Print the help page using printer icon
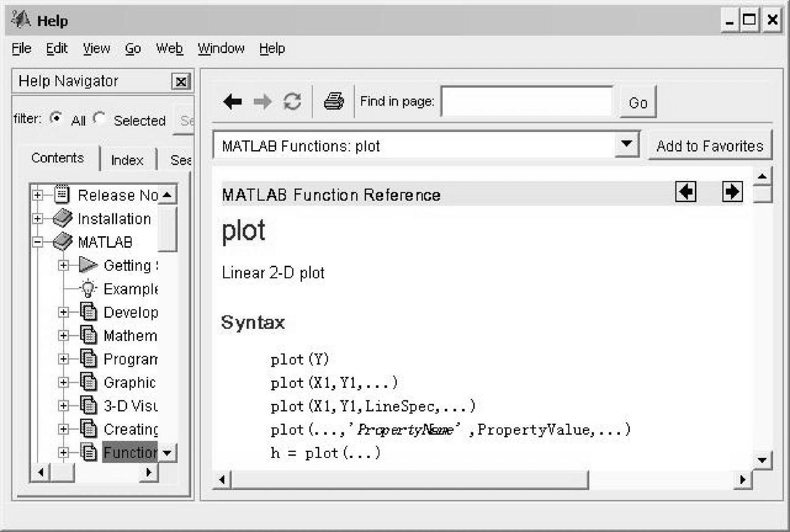 (x=334, y=102)
